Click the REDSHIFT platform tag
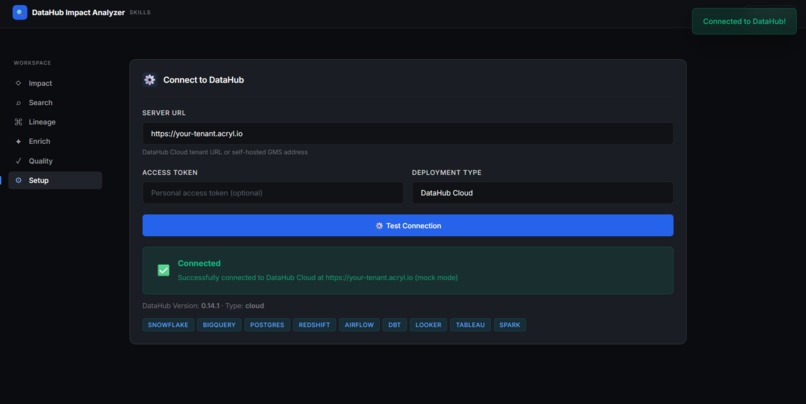This screenshot has height=404, width=806. pos(315,325)
